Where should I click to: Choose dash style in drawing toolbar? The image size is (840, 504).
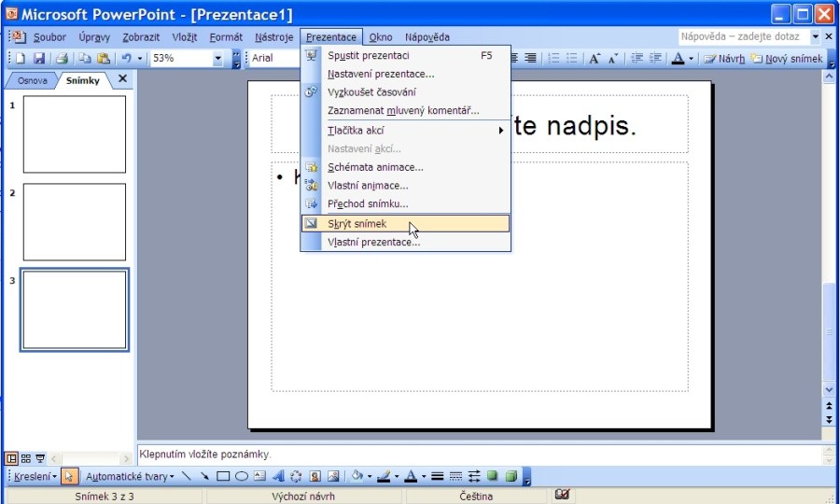[x=455, y=476]
